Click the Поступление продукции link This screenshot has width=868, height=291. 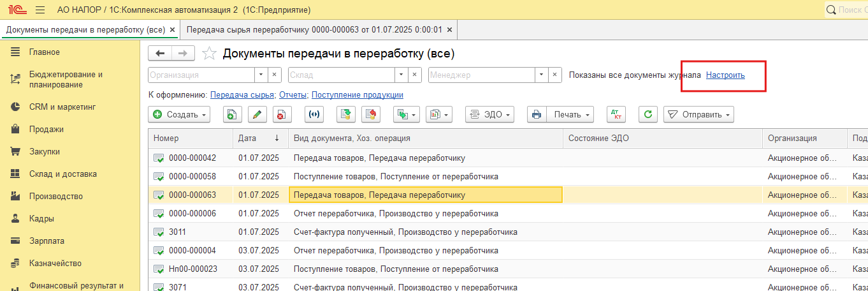357,94
